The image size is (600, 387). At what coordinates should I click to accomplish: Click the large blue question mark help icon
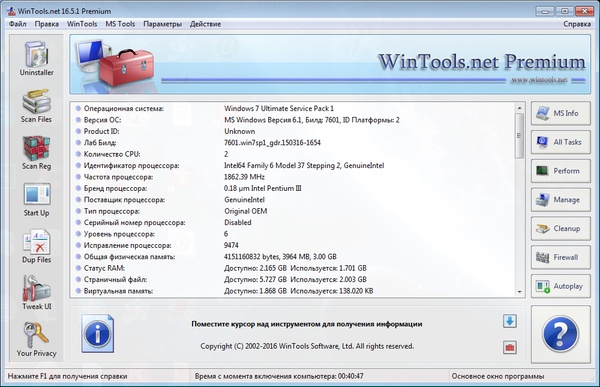561,334
